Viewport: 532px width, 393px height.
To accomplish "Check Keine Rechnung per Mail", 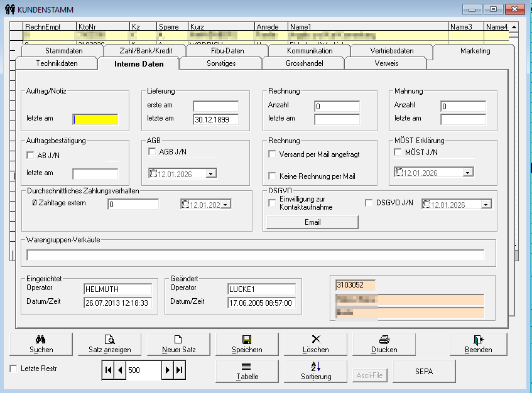I will (x=272, y=176).
